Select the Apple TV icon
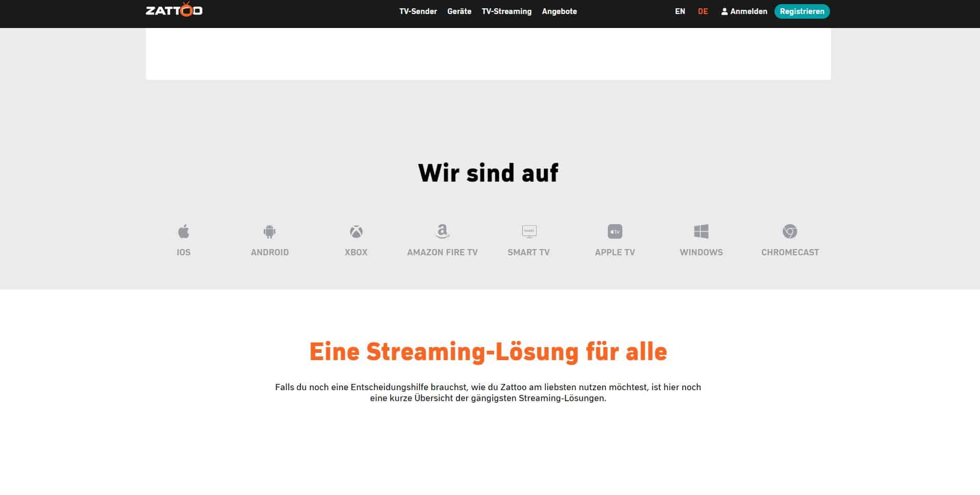Image resolution: width=980 pixels, height=495 pixels. [615, 231]
